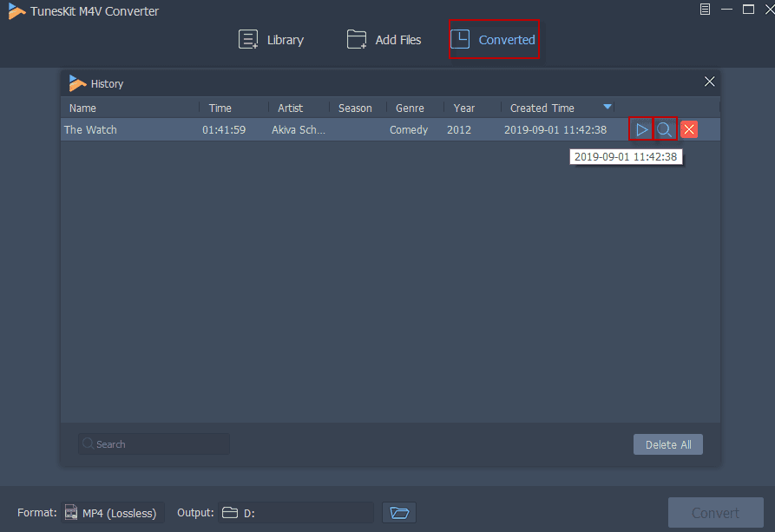Click the Delete All button
Screen dimensions: 775x532
click(x=667, y=444)
